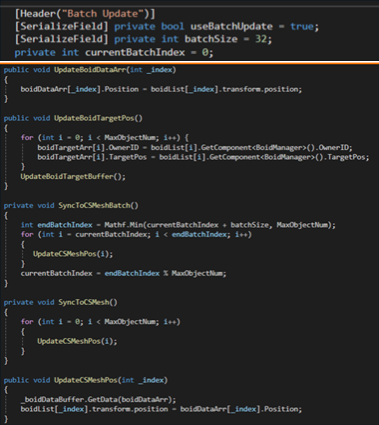Click the for loop starting at currentBatchIndex
The image size is (379, 425).
click(136, 234)
